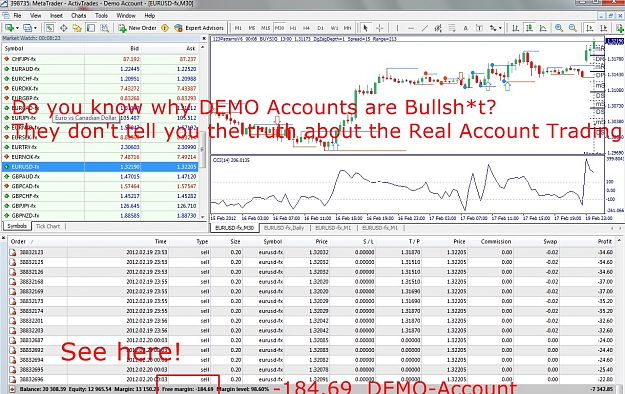Sort orders by the Time column header
This screenshot has height=394, width=625.
[x=118, y=241]
